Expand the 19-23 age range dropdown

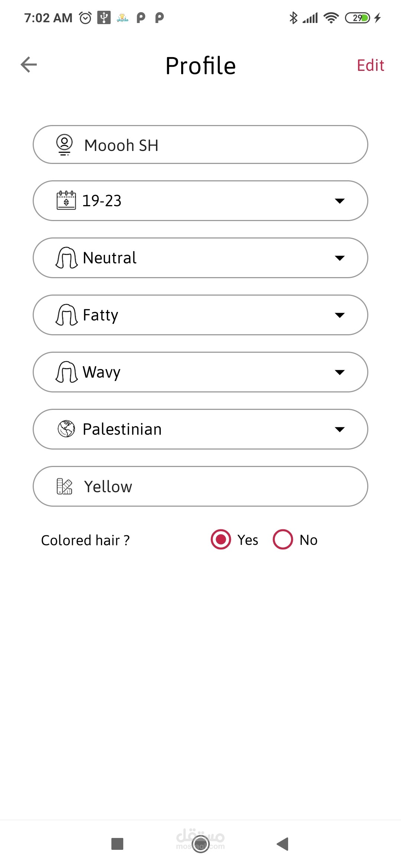coord(339,201)
